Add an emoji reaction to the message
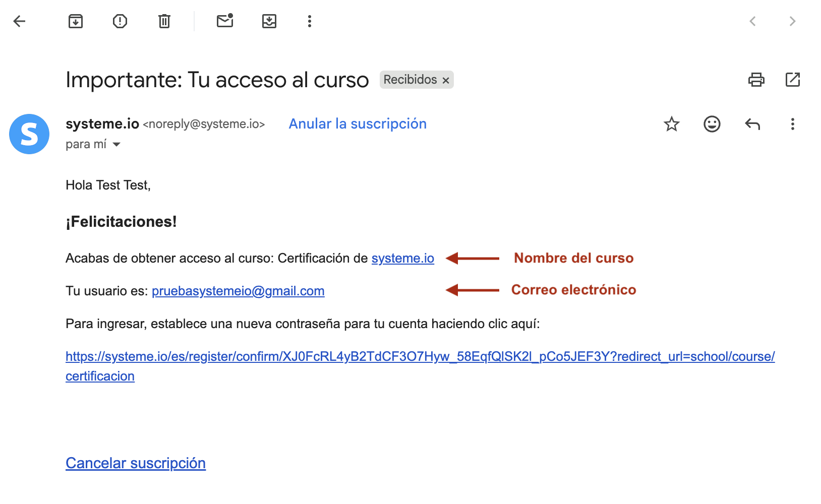This screenshot has width=821, height=504. [x=712, y=124]
